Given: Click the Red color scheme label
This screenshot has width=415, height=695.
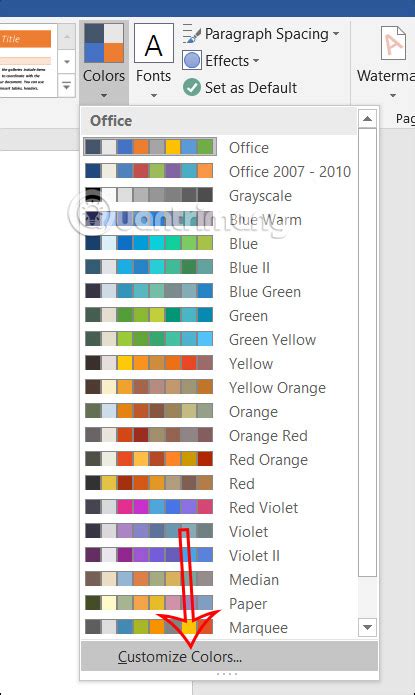Looking at the screenshot, I should tap(242, 483).
